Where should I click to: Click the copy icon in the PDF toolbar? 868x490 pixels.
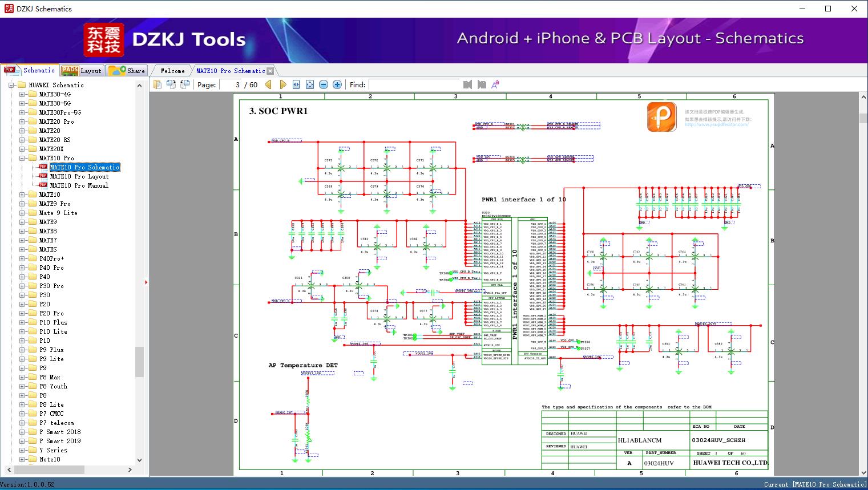pyautogui.click(x=157, y=84)
